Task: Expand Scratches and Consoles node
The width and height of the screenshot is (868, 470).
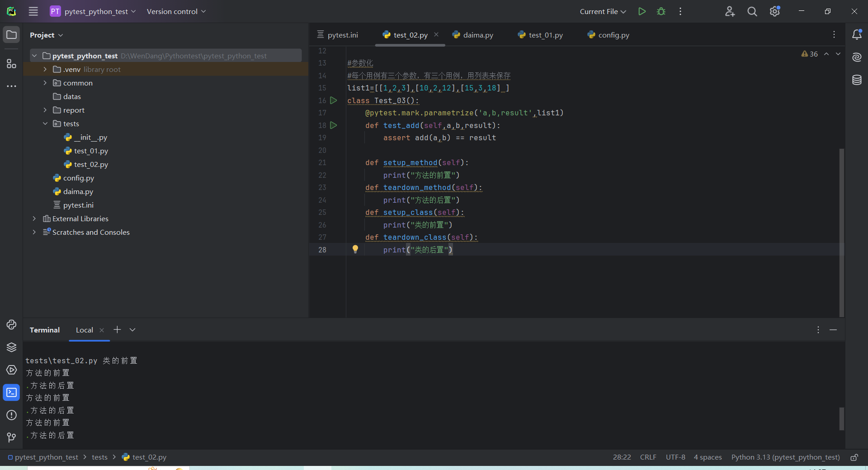Action: (34, 232)
